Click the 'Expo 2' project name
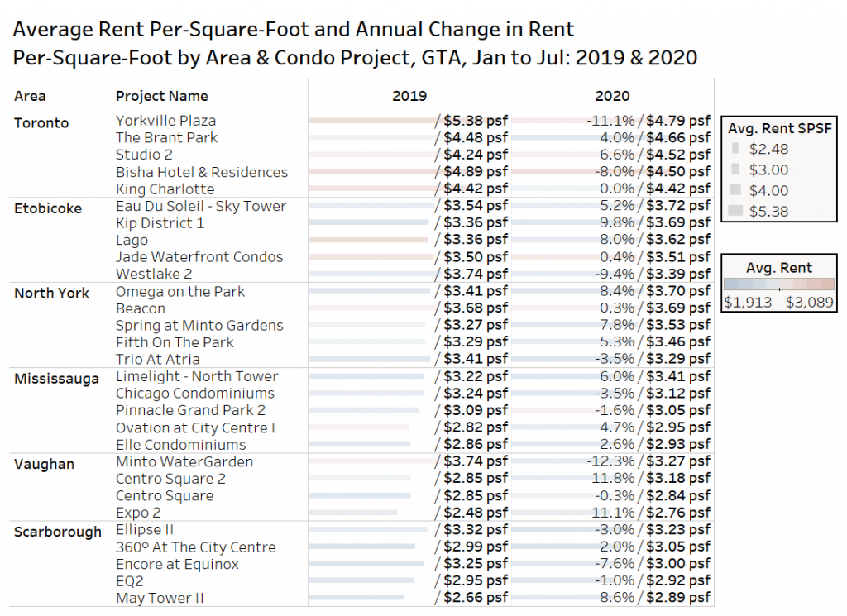Viewport: 847px width, 616px height. (x=138, y=513)
